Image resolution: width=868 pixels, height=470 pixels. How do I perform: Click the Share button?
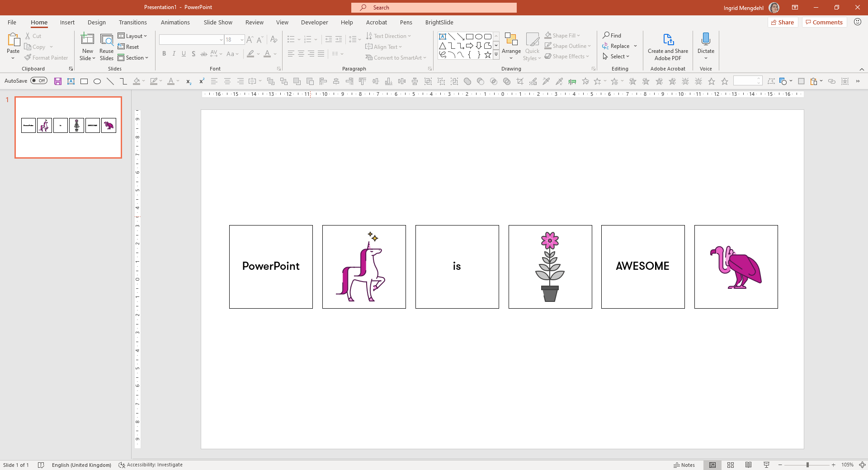[783, 22]
